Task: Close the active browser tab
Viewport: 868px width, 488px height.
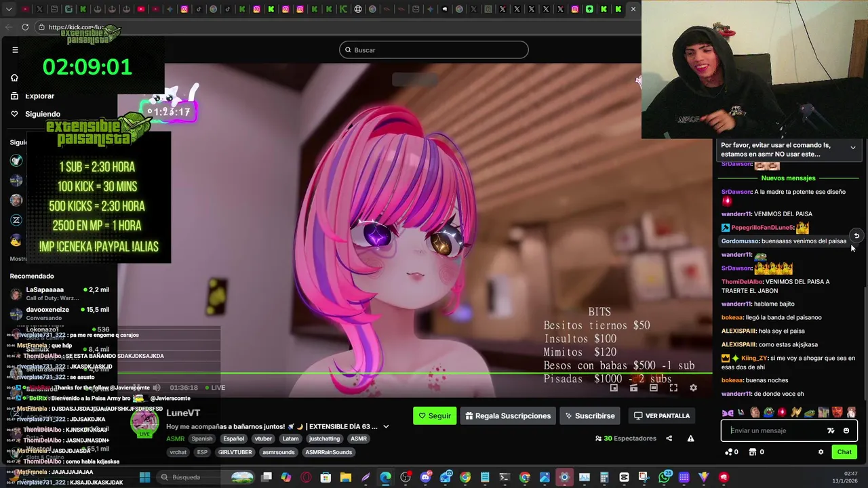Action: [x=633, y=9]
